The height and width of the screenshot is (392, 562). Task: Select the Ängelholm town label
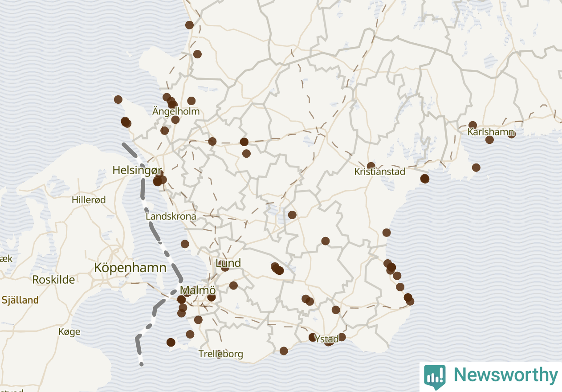click(x=176, y=111)
